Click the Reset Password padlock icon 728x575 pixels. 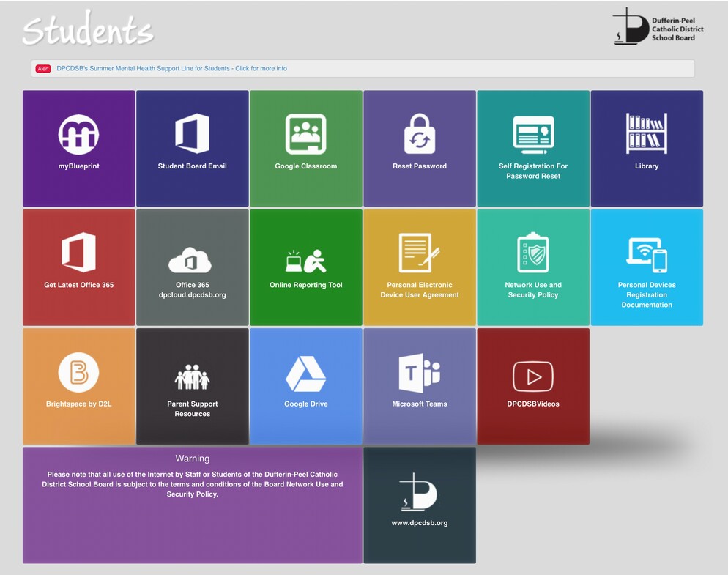(x=419, y=133)
